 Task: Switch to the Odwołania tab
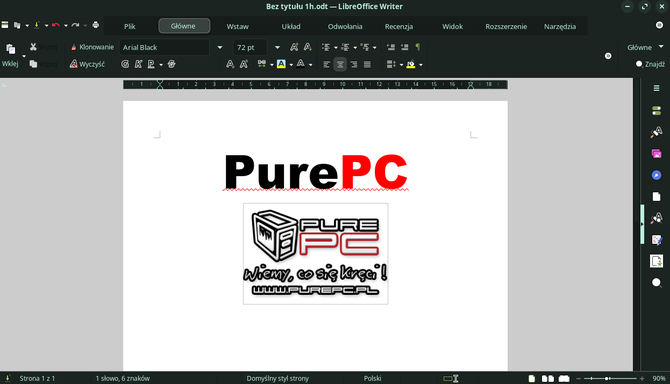click(345, 26)
